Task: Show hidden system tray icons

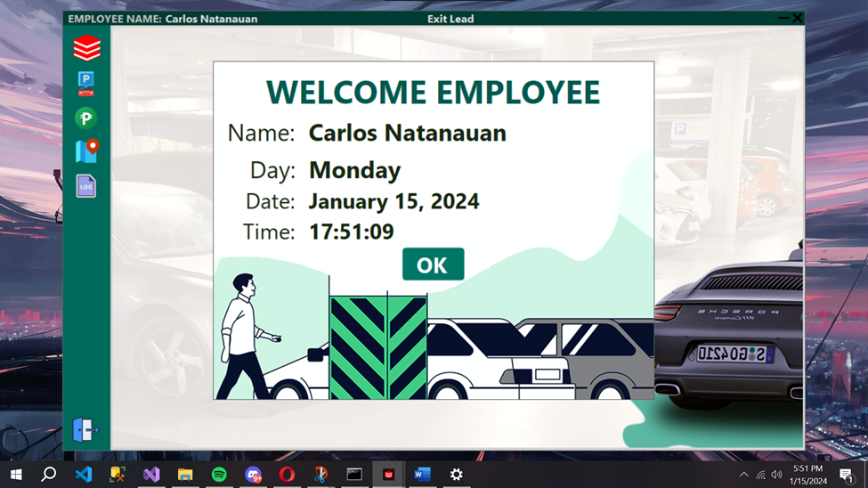Action: (x=744, y=475)
